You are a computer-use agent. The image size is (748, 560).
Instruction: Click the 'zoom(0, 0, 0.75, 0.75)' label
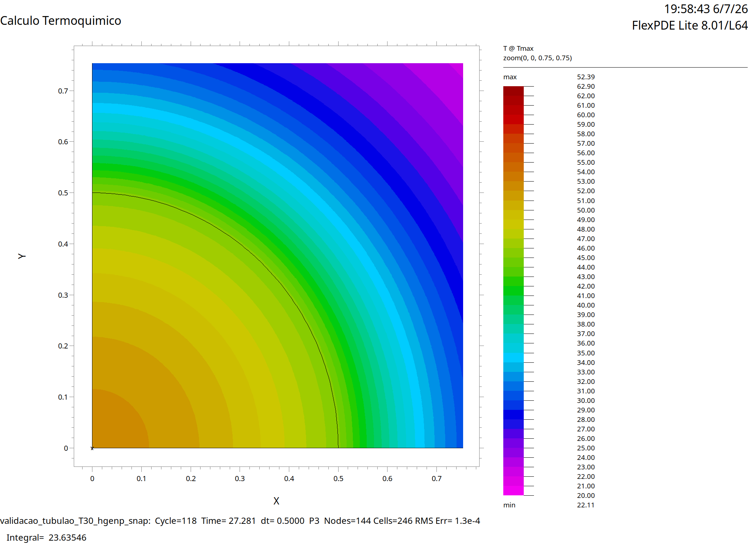click(538, 58)
